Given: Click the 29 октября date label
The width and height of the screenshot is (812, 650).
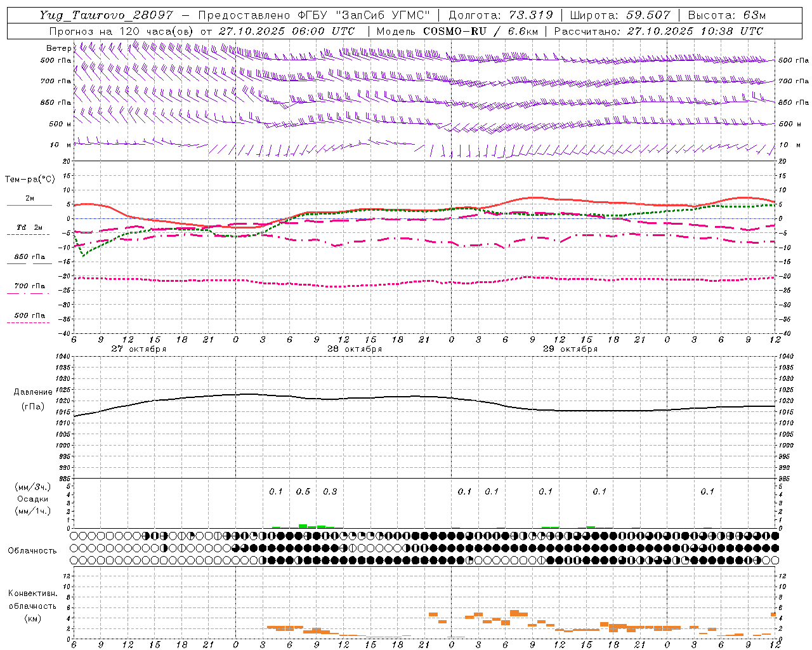Looking at the screenshot, I should [570, 349].
